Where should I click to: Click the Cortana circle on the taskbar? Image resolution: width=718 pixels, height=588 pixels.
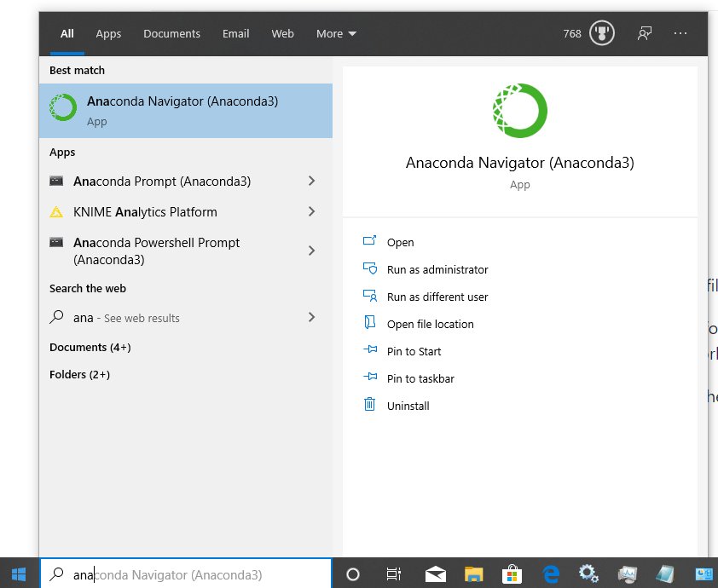click(353, 574)
